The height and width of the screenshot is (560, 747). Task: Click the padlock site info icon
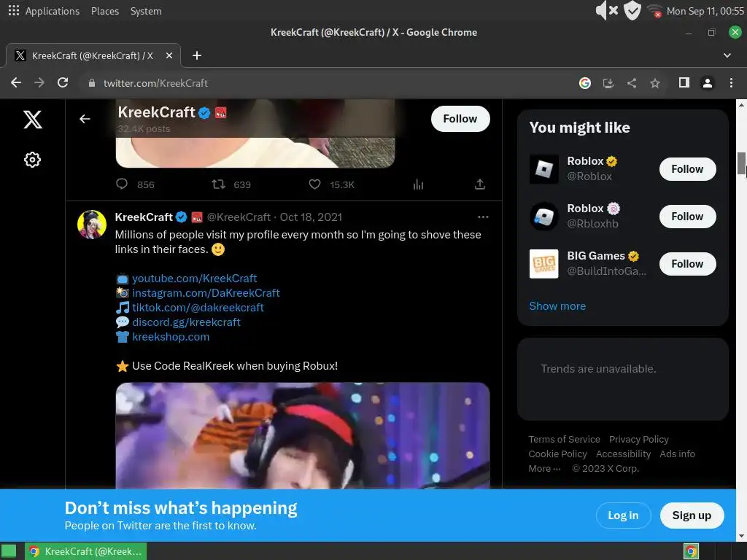pos(92,83)
